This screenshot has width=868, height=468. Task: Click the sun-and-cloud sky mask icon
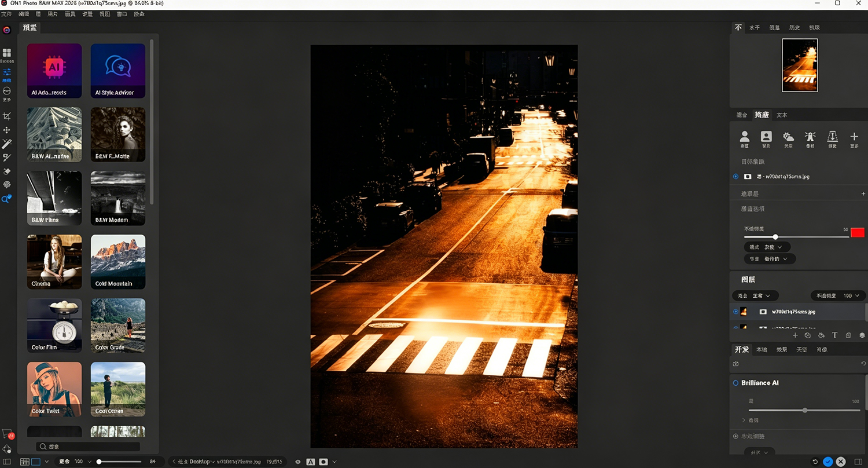coord(788,136)
